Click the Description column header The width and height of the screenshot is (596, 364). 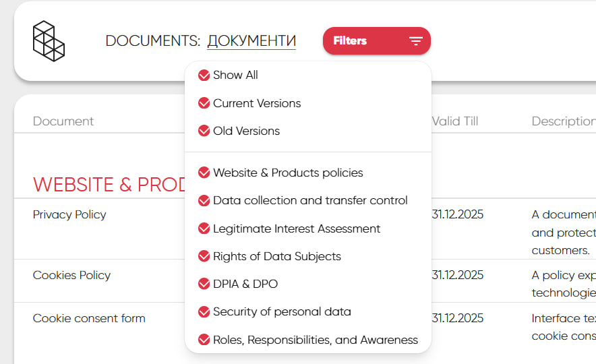(x=564, y=121)
